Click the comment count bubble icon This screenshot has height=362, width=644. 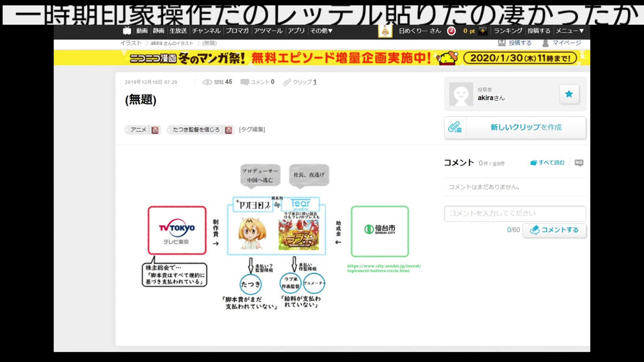pos(244,82)
